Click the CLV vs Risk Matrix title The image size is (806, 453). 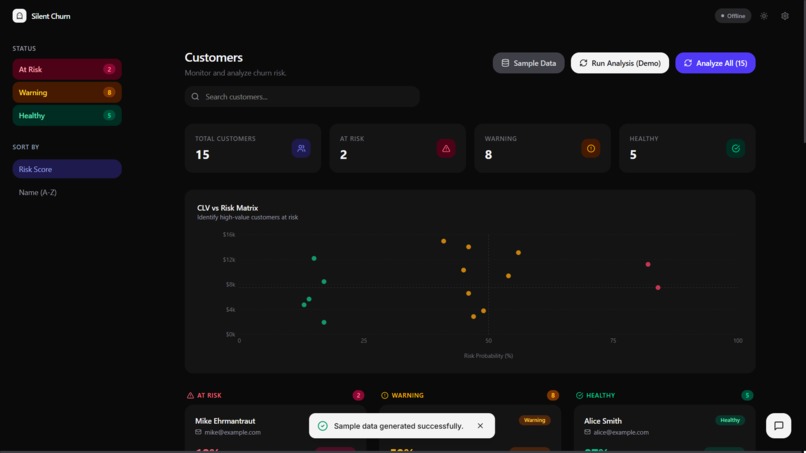coord(228,208)
